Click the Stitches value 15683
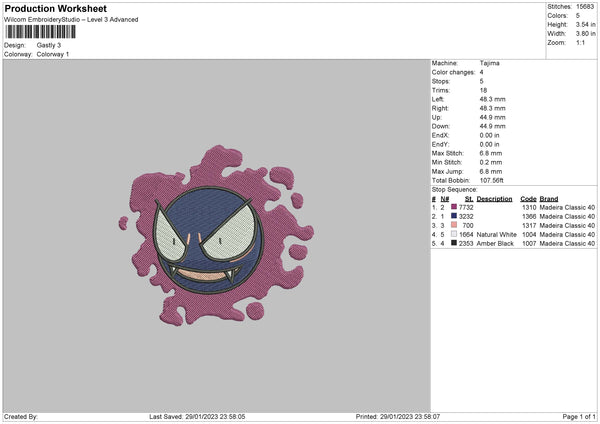Screen dimensions: 600x424 click(x=585, y=7)
